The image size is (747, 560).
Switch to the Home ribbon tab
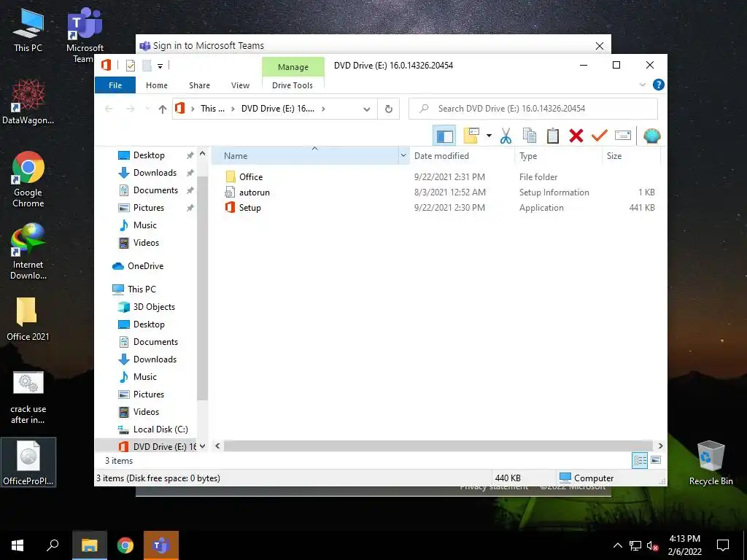tap(157, 85)
